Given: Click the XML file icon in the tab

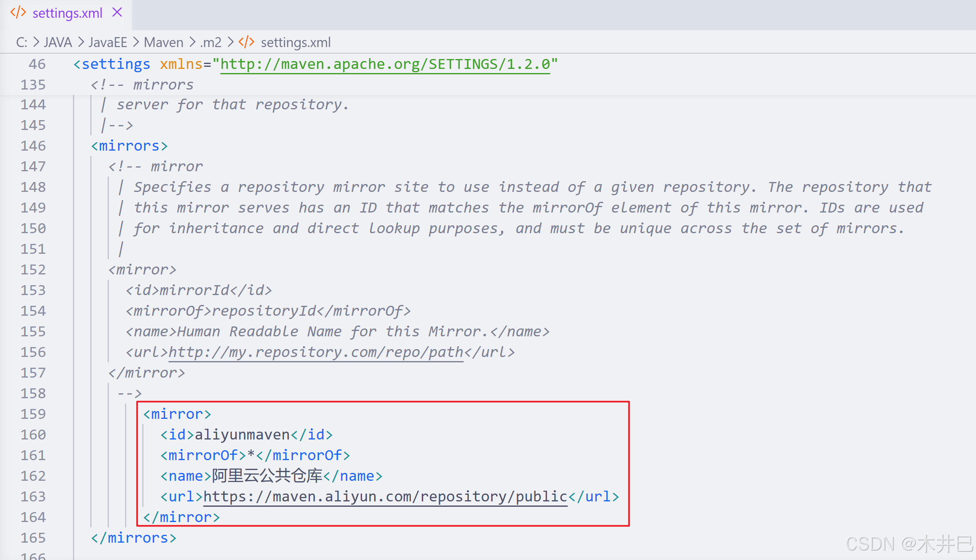Looking at the screenshot, I should [x=18, y=12].
